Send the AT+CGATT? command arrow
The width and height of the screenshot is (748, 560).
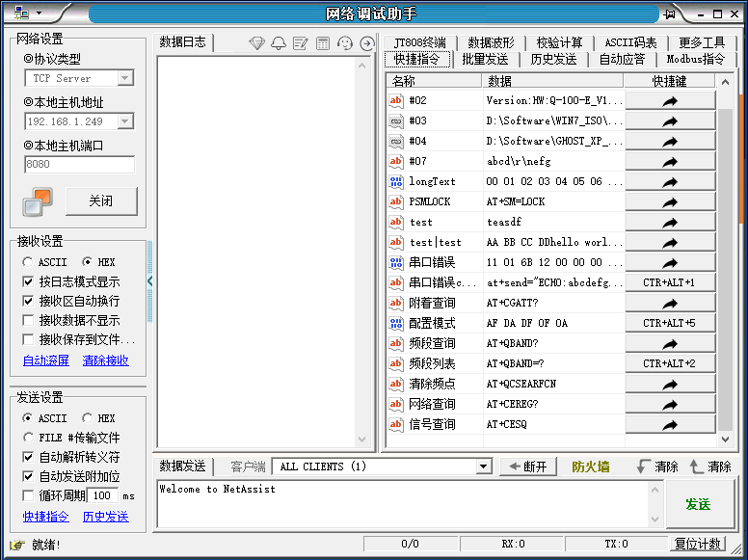coord(670,304)
